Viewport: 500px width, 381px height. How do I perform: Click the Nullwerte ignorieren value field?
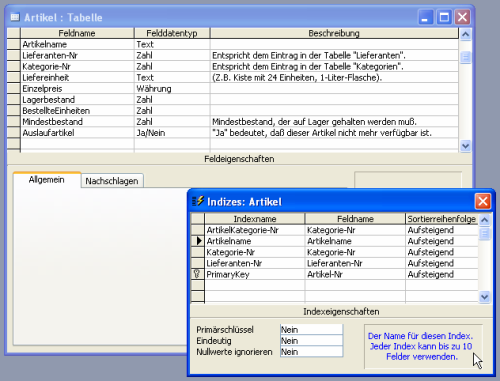click(311, 352)
